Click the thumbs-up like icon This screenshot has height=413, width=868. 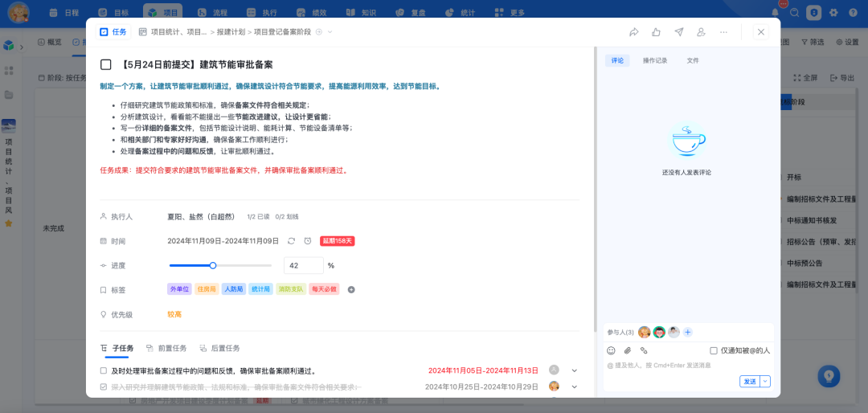656,32
